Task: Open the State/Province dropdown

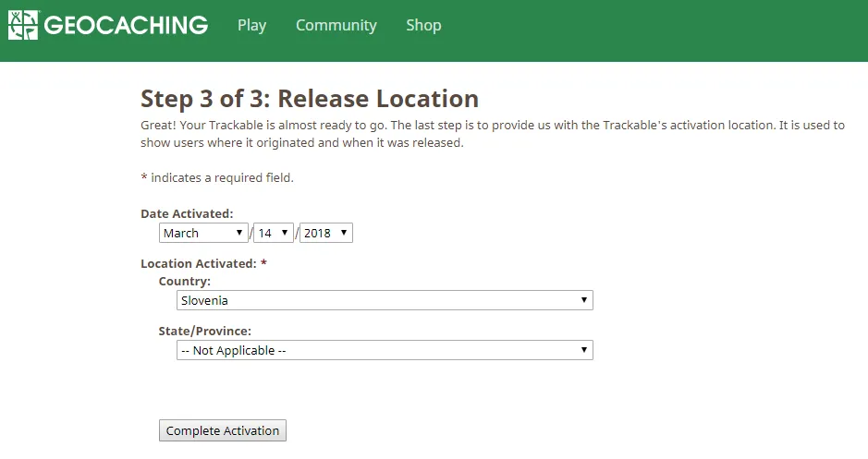Action: click(385, 350)
